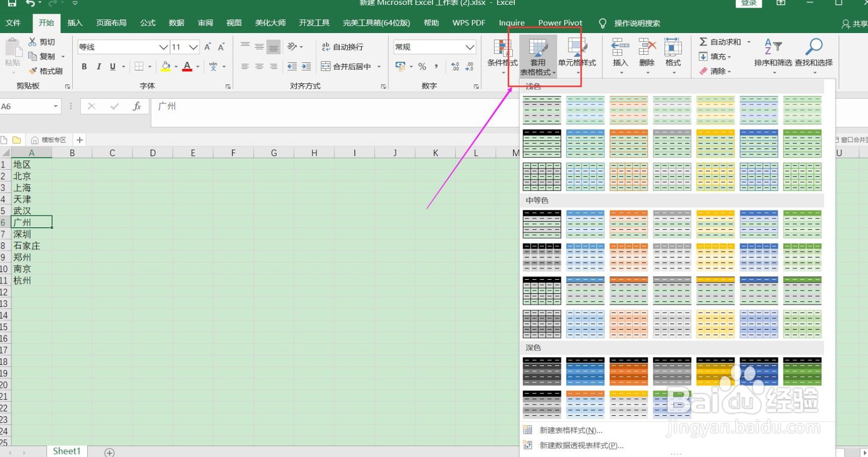Click decrease decimal icon
Viewport: 868px width, 457px height.
pyautogui.click(x=469, y=67)
